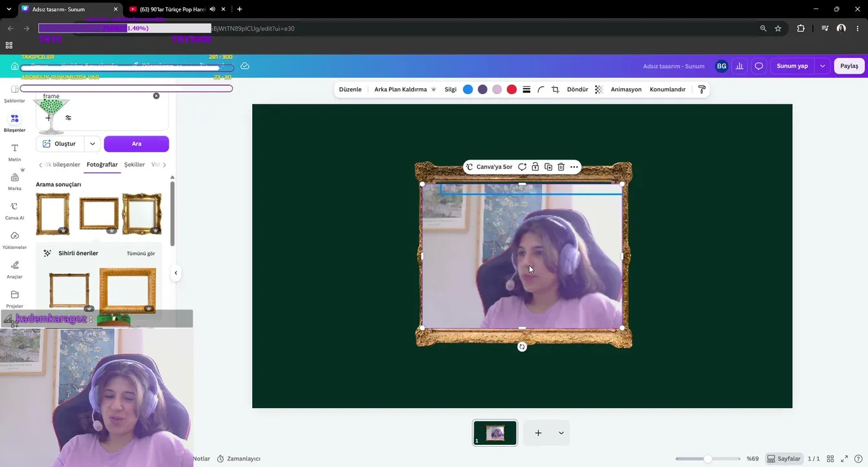The height and width of the screenshot is (467, 868).
Task: Switch to the Fotoğraflar tab
Action: 102,165
